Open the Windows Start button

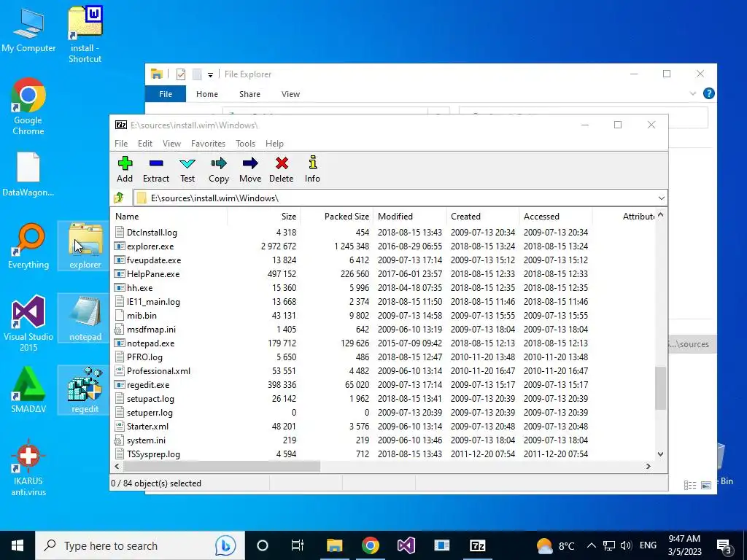coord(18,545)
